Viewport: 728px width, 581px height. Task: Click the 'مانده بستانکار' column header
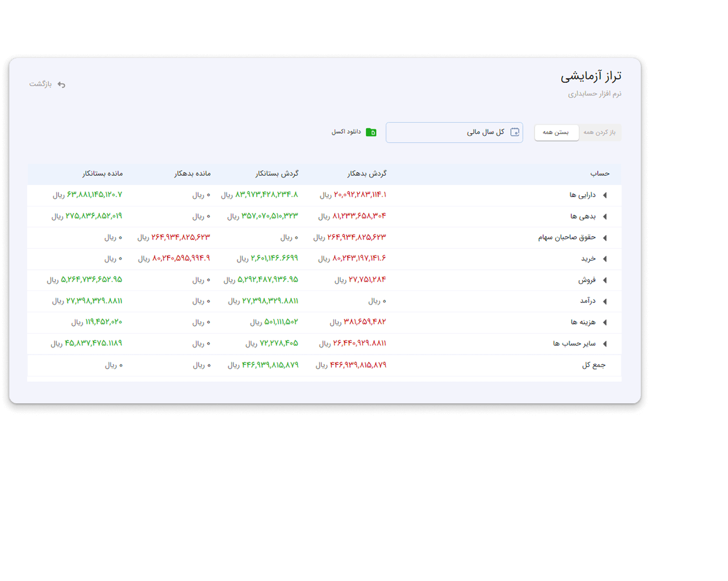click(x=103, y=174)
